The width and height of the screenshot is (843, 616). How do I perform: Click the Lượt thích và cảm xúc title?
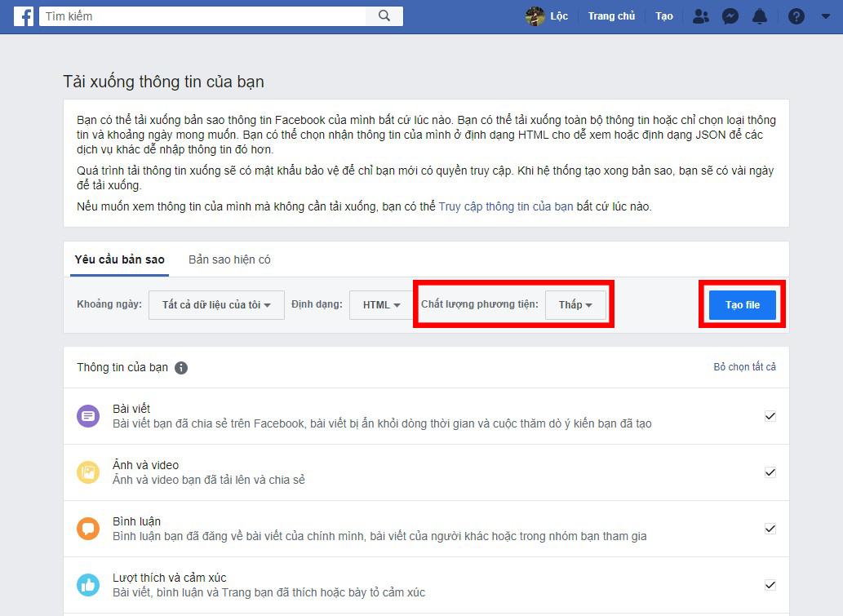pos(170,578)
